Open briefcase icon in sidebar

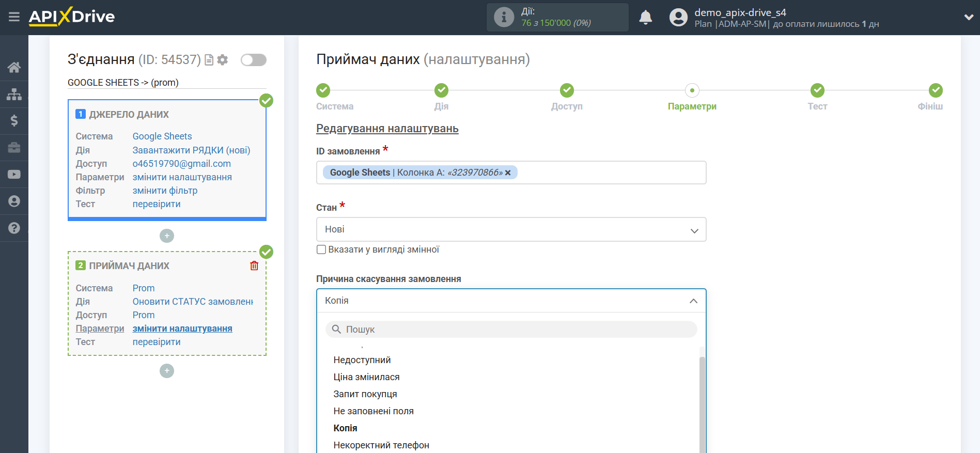pos(14,148)
